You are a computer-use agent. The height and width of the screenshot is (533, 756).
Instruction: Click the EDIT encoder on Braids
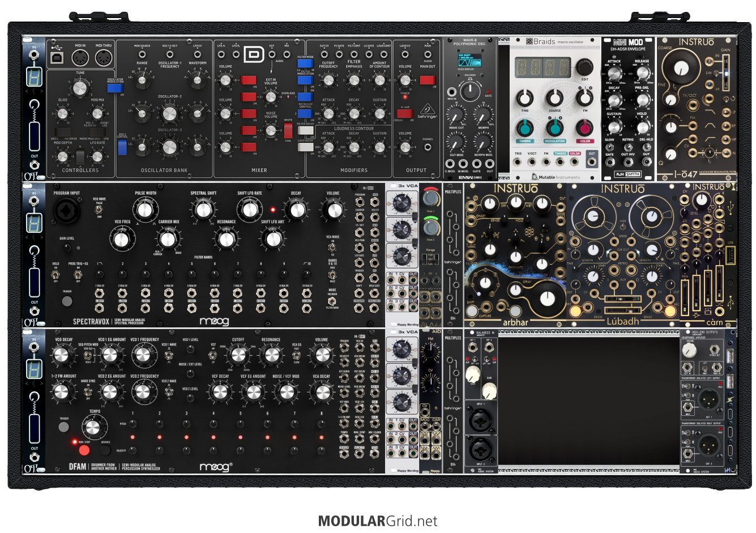[585, 66]
